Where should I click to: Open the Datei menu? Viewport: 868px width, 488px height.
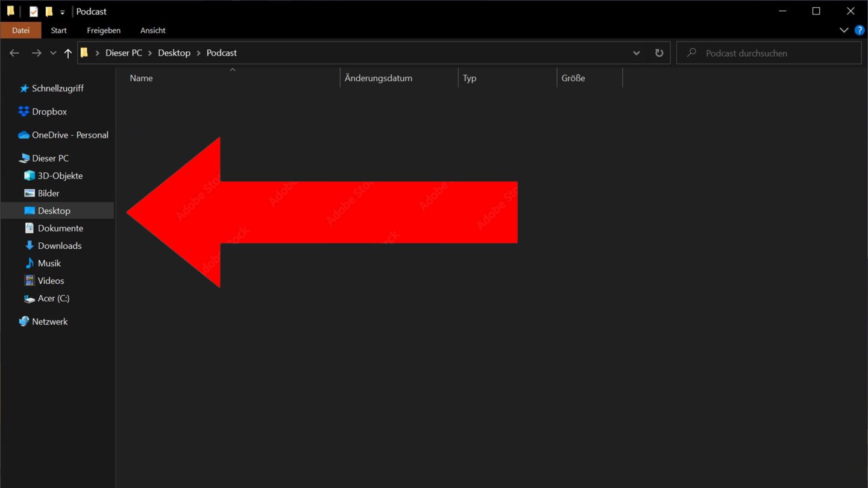pyautogui.click(x=20, y=30)
